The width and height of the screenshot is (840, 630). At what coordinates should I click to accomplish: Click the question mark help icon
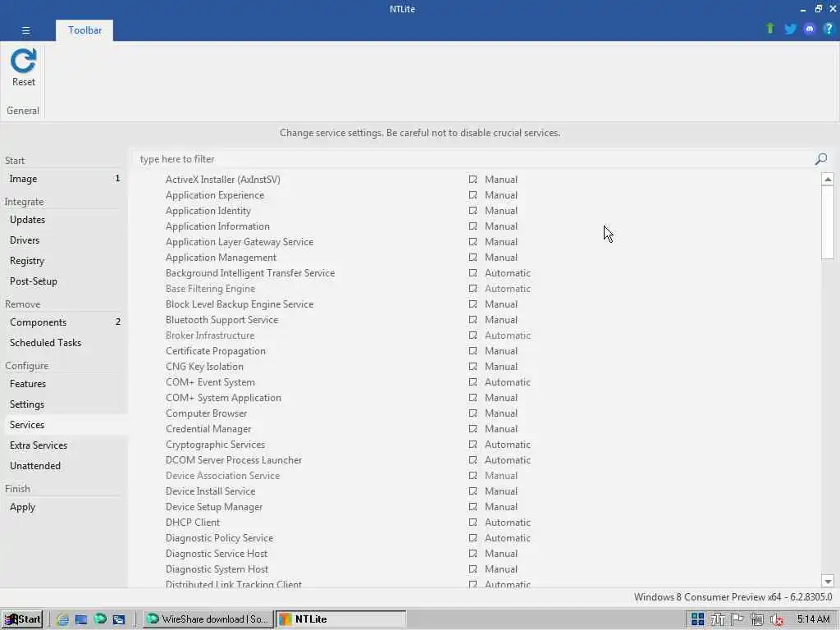829,29
